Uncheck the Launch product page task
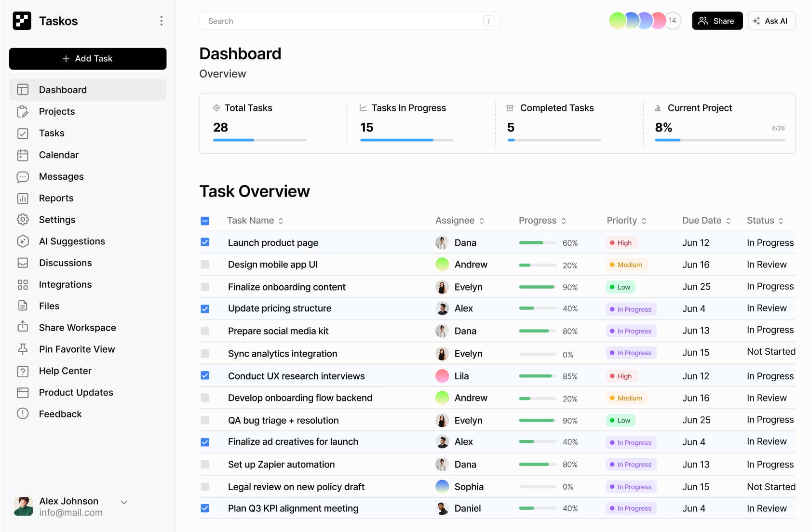Screen dimensions: 810x532 click(205, 242)
